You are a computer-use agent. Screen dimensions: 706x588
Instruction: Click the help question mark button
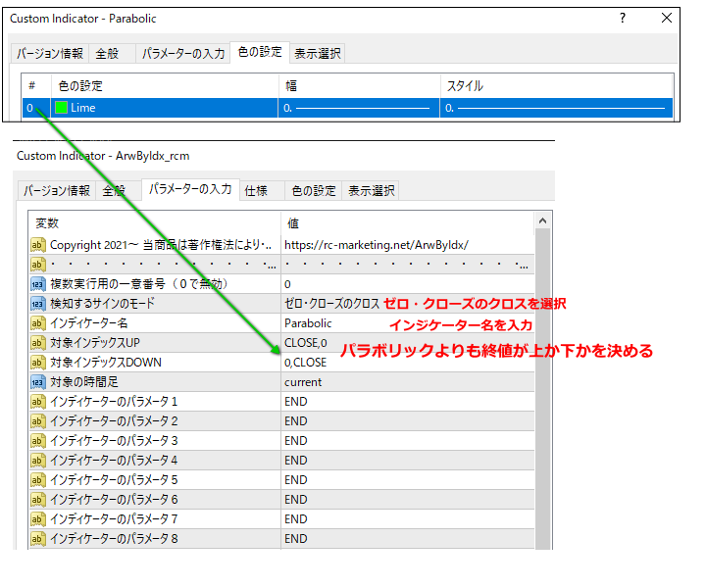pos(623,19)
